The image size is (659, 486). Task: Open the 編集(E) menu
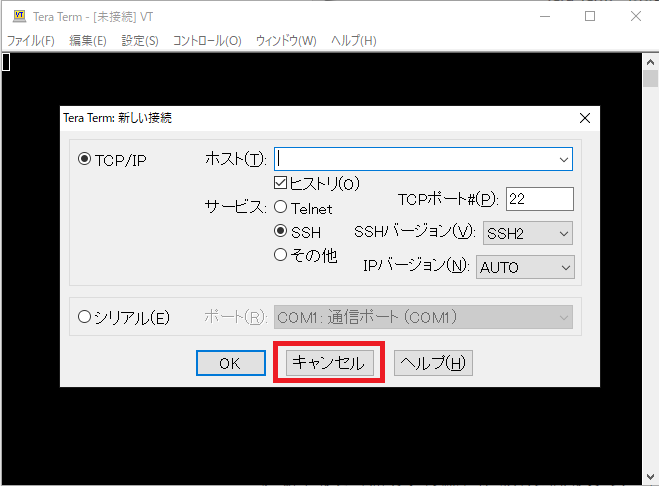pyautogui.click(x=88, y=41)
